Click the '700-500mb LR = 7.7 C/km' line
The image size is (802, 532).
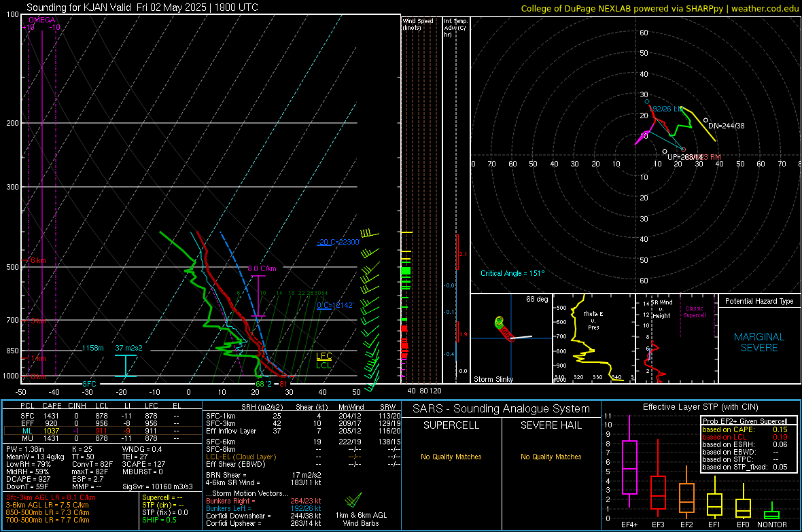tap(48, 520)
